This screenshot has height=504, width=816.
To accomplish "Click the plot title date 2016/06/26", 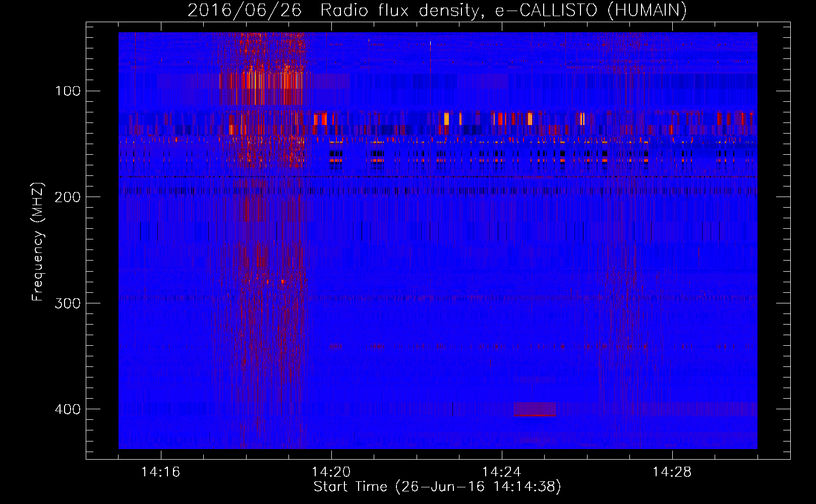I will pyautogui.click(x=244, y=11).
